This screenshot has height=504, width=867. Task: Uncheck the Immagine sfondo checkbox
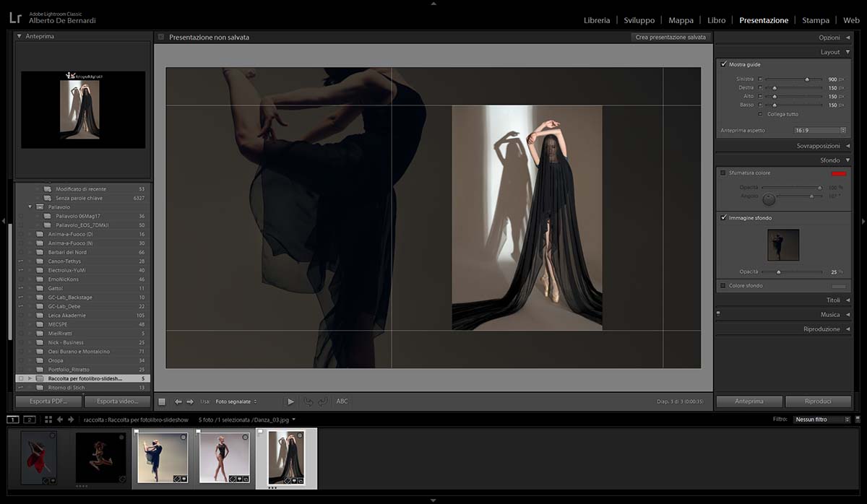tap(724, 217)
